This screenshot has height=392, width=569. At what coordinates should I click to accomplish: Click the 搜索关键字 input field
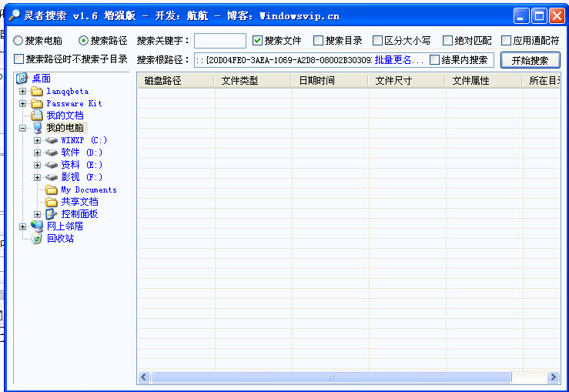click(220, 41)
